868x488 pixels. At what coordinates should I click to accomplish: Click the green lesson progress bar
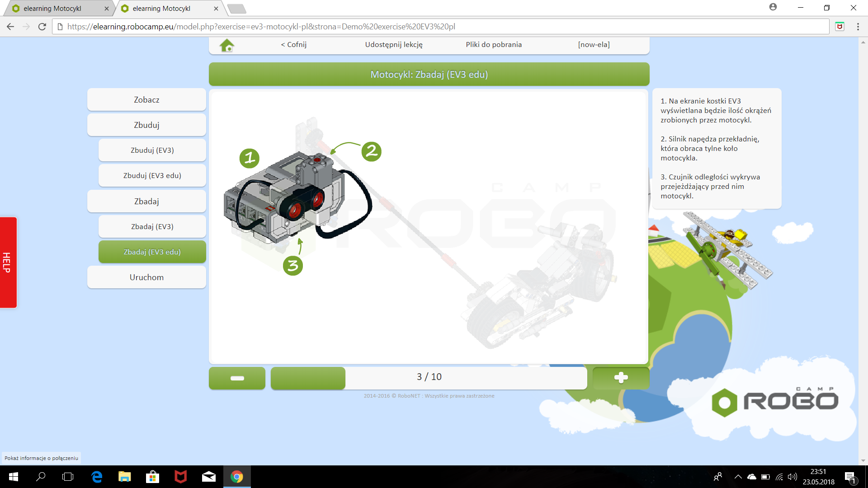coord(308,378)
